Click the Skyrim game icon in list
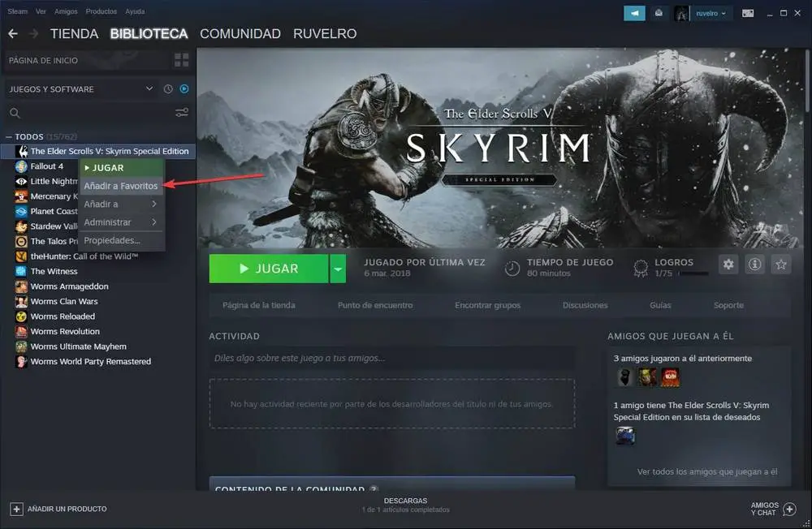Viewport: 812px width, 529px height. pyautogui.click(x=21, y=151)
